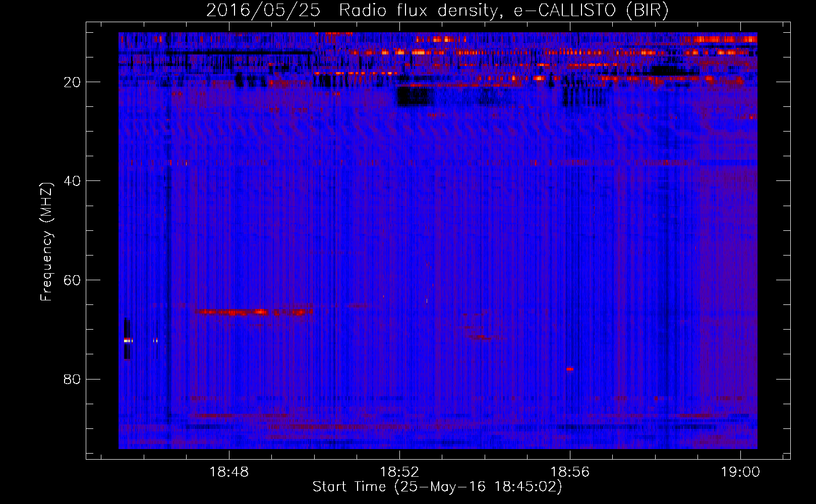Click the 'Frequency (MHZ)' axis label

click(46, 242)
